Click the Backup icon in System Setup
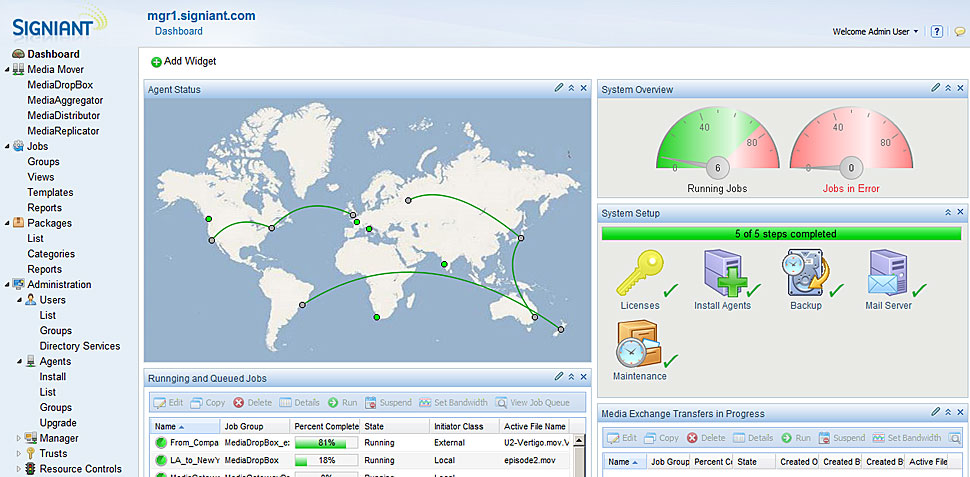 (x=805, y=272)
